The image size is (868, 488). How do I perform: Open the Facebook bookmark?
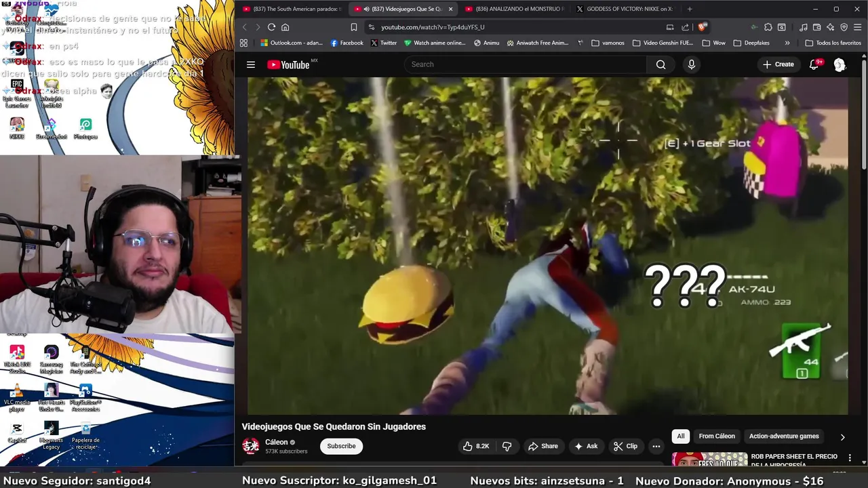pyautogui.click(x=347, y=43)
